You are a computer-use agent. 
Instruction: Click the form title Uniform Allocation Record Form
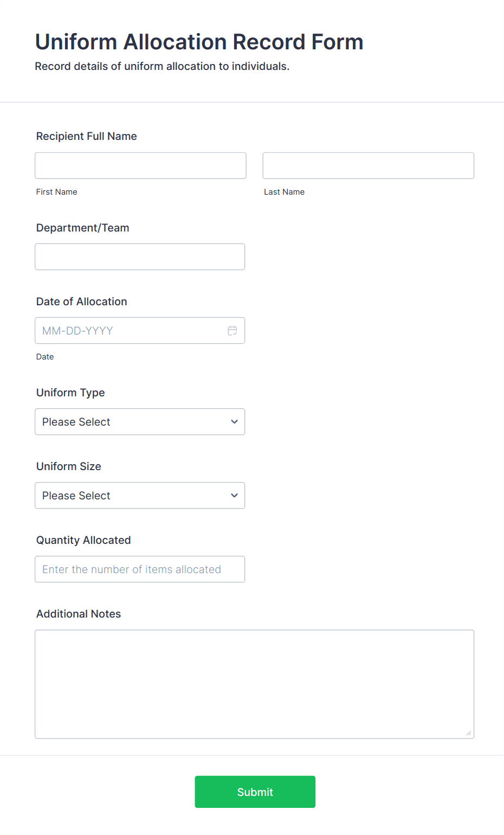(199, 41)
